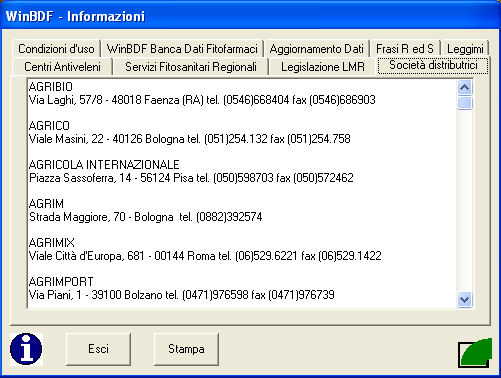This screenshot has width=501, height=378.
Task: Click the AGRIBIO entry text
Action: (x=51, y=87)
